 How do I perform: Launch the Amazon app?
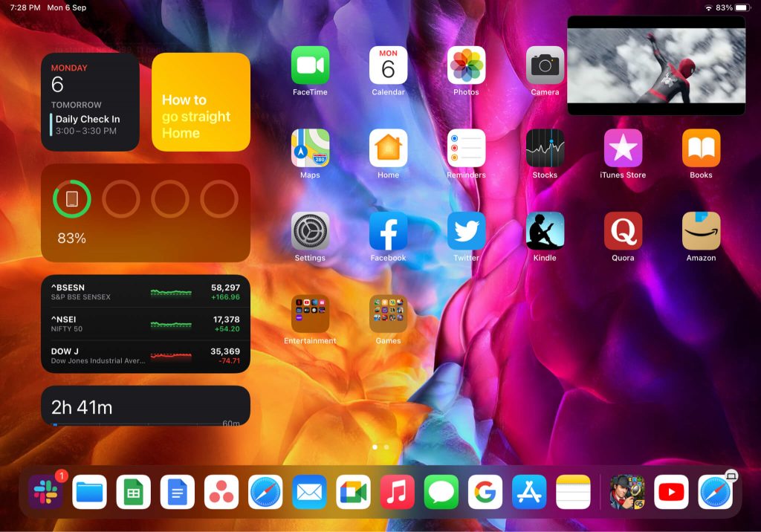tap(702, 231)
